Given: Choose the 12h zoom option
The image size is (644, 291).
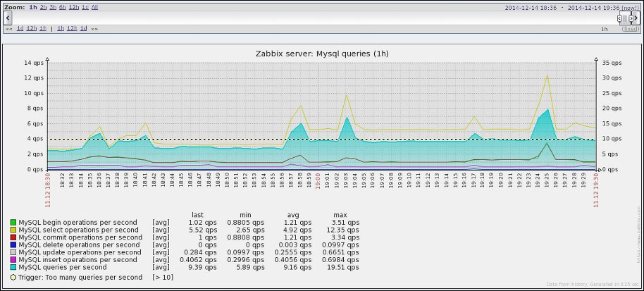Looking at the screenshot, I should point(74,7).
